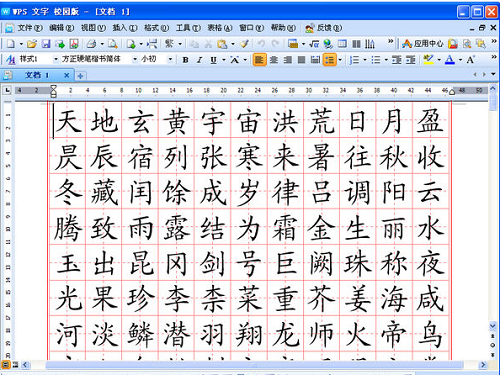Activate the format painter brush
This screenshot has height=375, width=500.
pos(244,44)
